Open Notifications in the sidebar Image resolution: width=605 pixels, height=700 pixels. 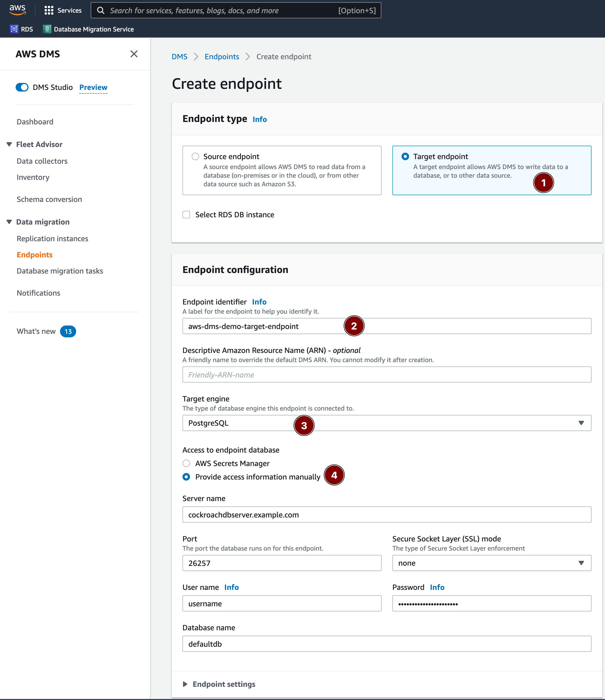[x=38, y=293]
